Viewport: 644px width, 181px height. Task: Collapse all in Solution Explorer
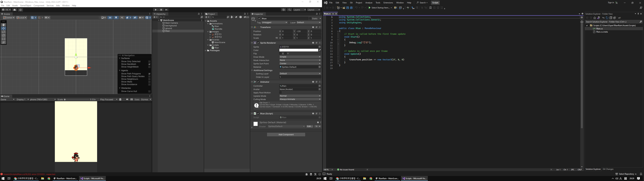[x=611, y=18]
